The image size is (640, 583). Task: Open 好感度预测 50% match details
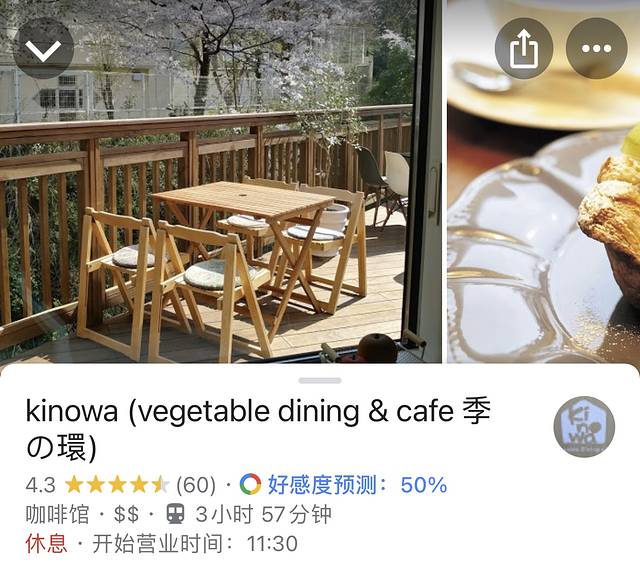[x=357, y=485]
